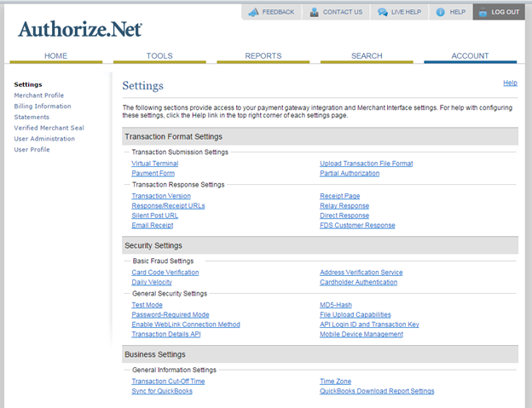
Task: Click the MD5-Hash link
Action: tap(336, 305)
